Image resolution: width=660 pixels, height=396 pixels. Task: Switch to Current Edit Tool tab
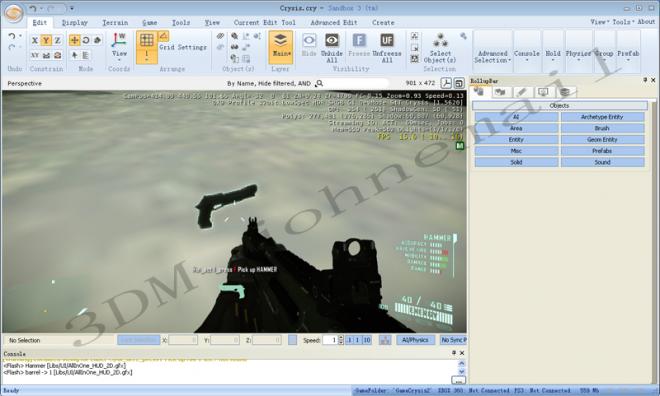click(264, 23)
